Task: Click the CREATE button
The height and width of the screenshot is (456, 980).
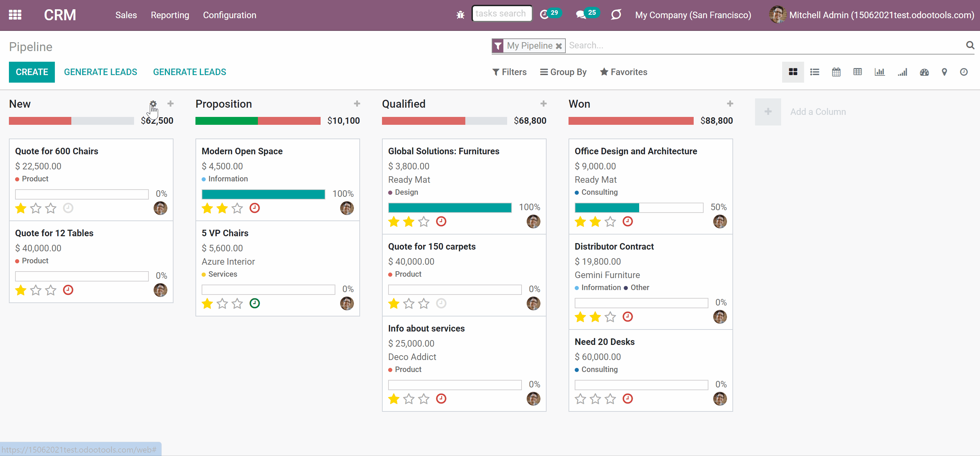Action: pos(32,72)
